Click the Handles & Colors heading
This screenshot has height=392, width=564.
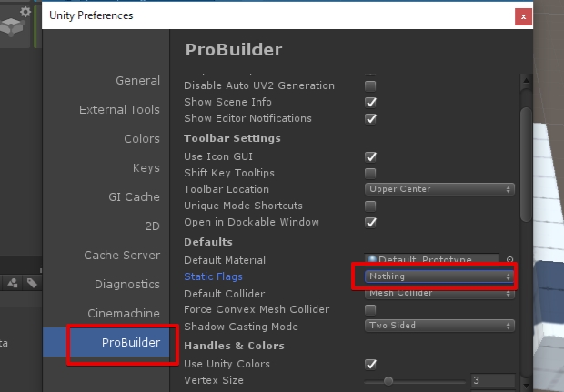[234, 346]
